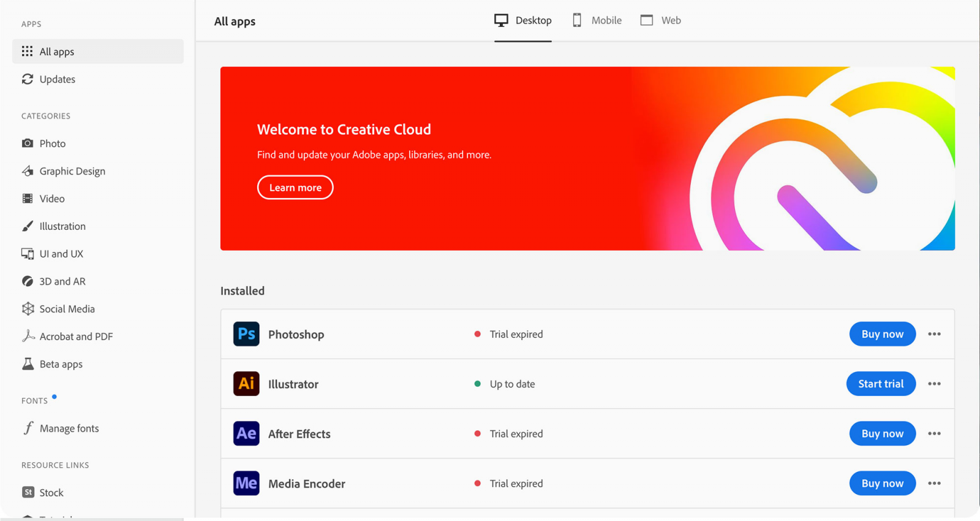Click the Media Encoder app name
The image size is (980, 521).
(307, 484)
